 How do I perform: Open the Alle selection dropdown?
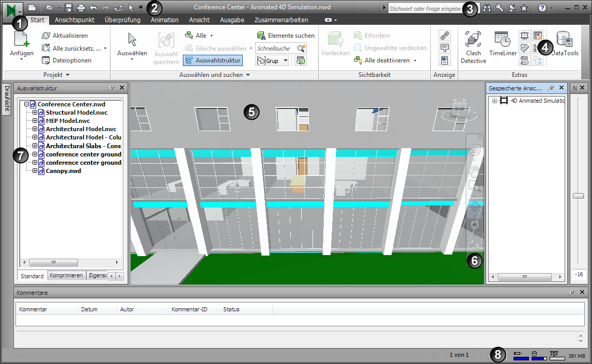pyautogui.click(x=211, y=36)
